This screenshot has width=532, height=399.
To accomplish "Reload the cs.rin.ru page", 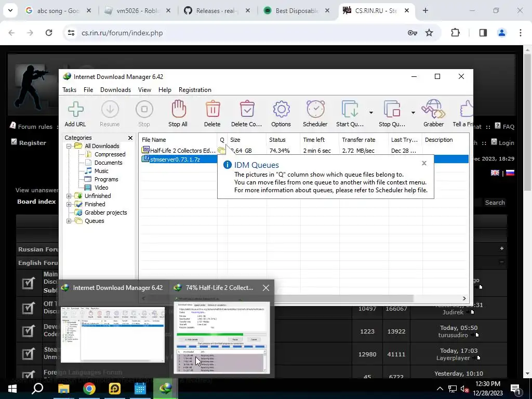I will point(49,33).
